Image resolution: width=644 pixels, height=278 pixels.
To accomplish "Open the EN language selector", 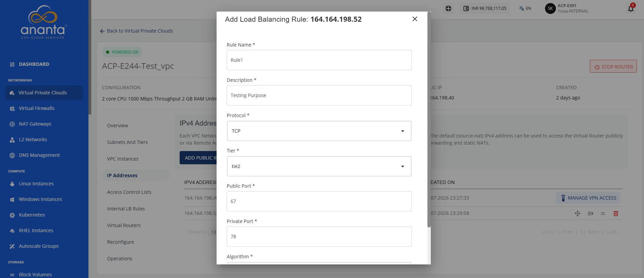I will tap(525, 8).
